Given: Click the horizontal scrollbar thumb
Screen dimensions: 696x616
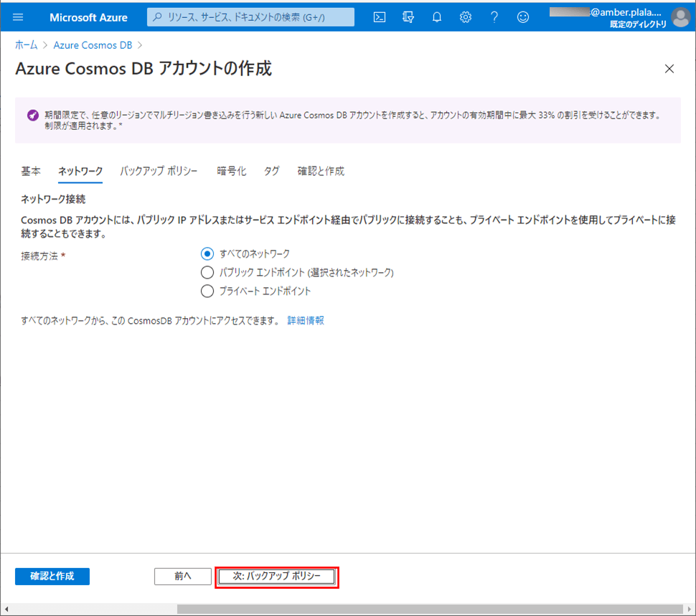Looking at the screenshot, I should [430, 609].
